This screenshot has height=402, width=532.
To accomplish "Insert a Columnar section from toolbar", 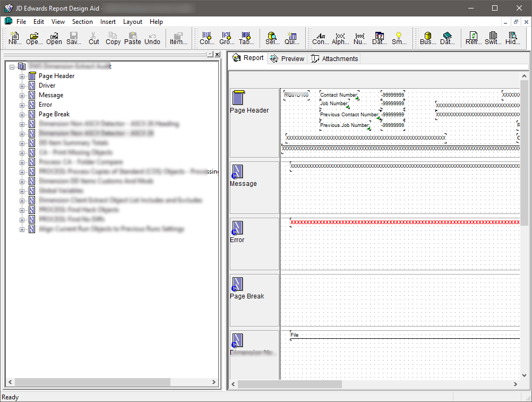I will coord(207,38).
